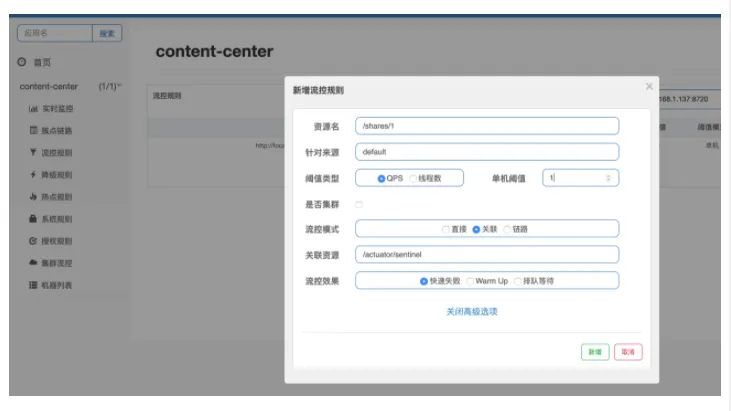The width and height of the screenshot is (731, 411).
Task: Select the 线程数 threshold type radio
Action: click(413, 178)
